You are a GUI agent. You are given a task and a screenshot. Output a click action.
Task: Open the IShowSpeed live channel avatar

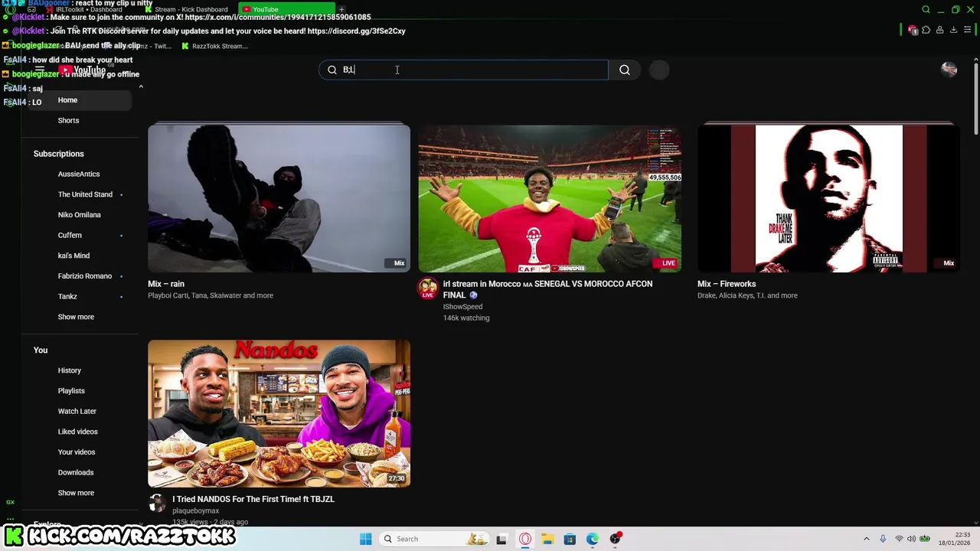coord(428,288)
